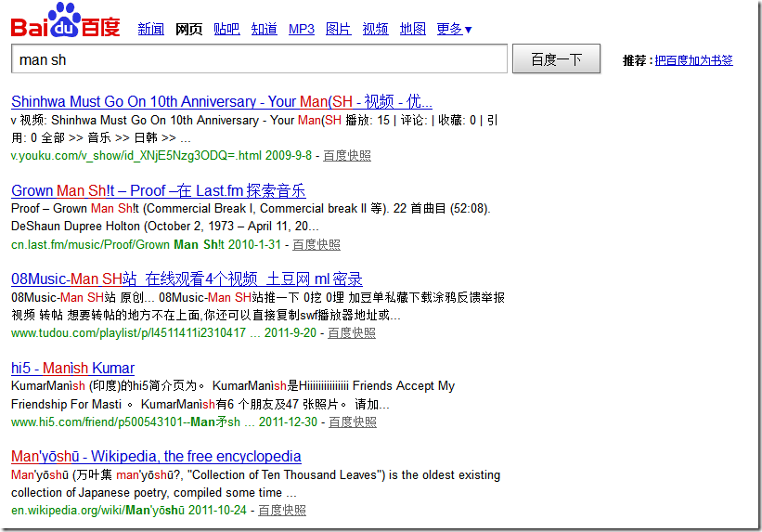Open 百度快照 for the hi5 result
762x532 pixels.
353,422
